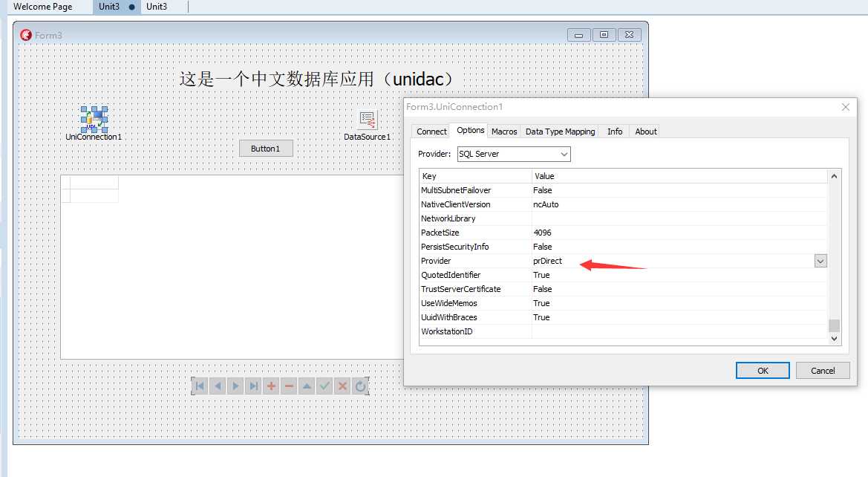Confirm the dialog with OK
Viewport: 868px width, 477px height.
pos(763,371)
